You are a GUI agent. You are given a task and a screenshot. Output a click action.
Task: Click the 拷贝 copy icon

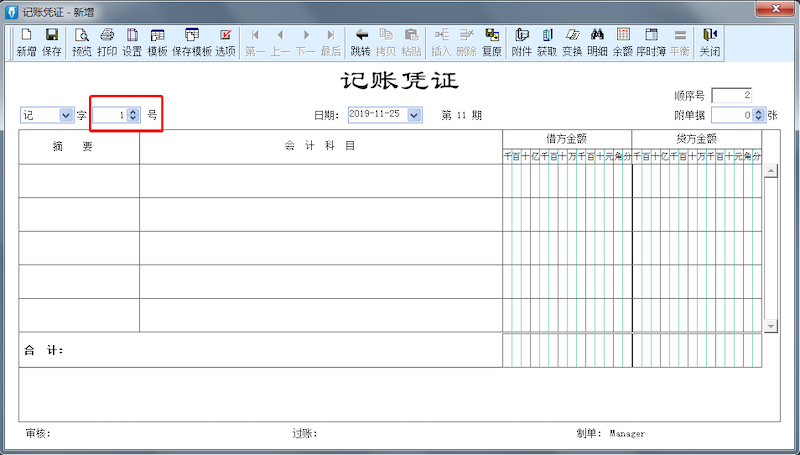click(x=386, y=43)
